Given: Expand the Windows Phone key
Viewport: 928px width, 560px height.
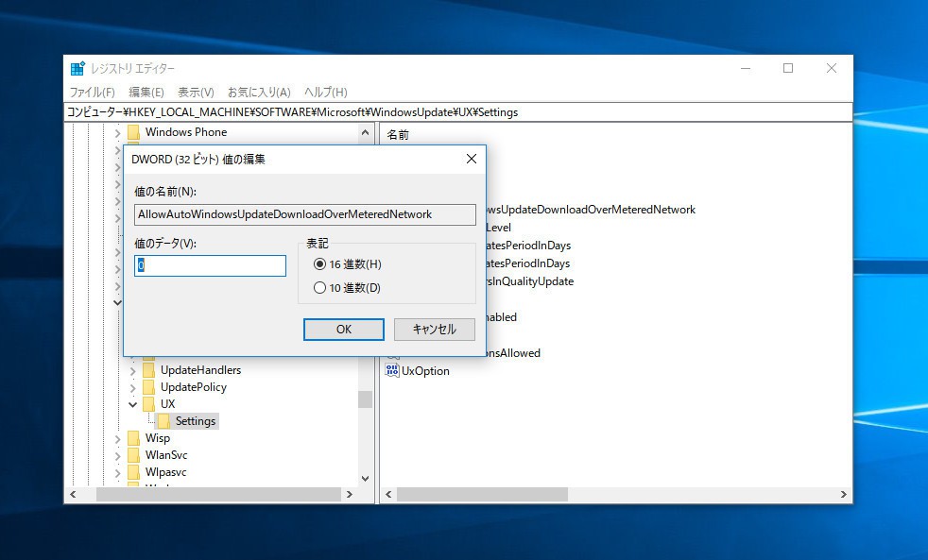Looking at the screenshot, I should pyautogui.click(x=117, y=133).
